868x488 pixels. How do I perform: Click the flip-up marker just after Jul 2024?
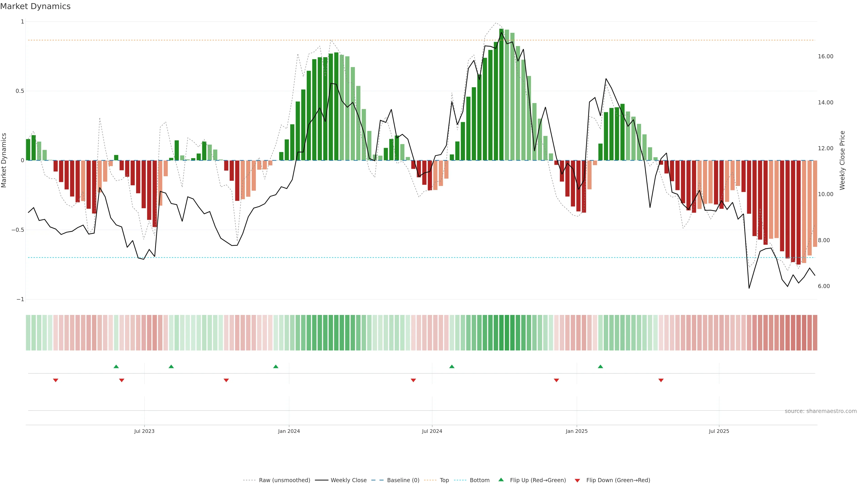[452, 366]
